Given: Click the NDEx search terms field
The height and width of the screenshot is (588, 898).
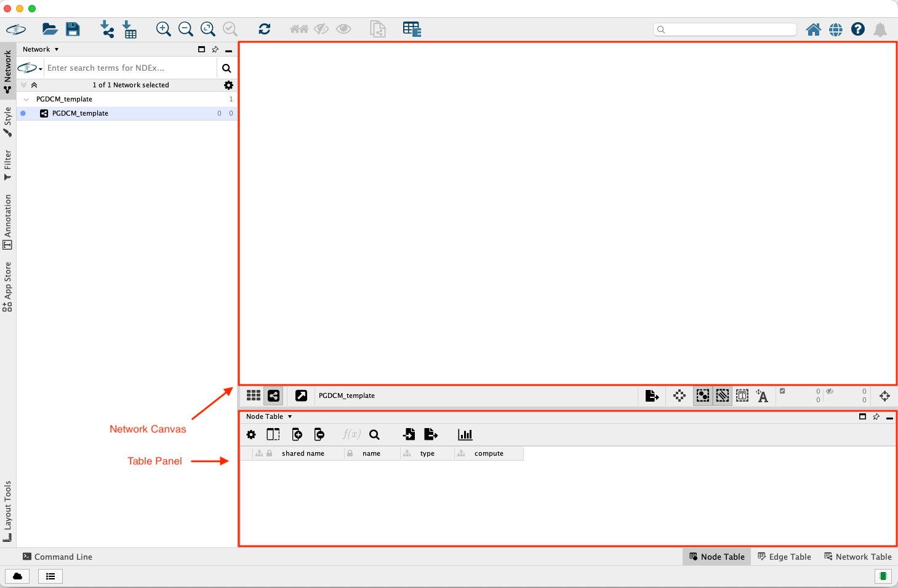Looking at the screenshot, I should 129,68.
